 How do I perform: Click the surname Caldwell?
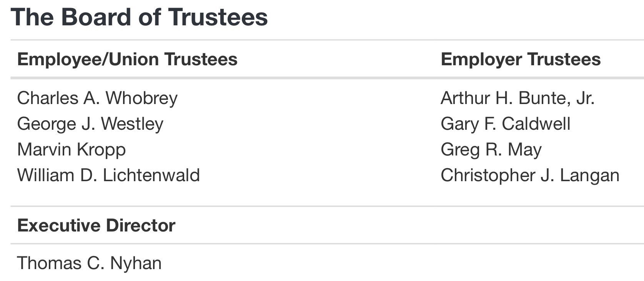click(x=536, y=124)
